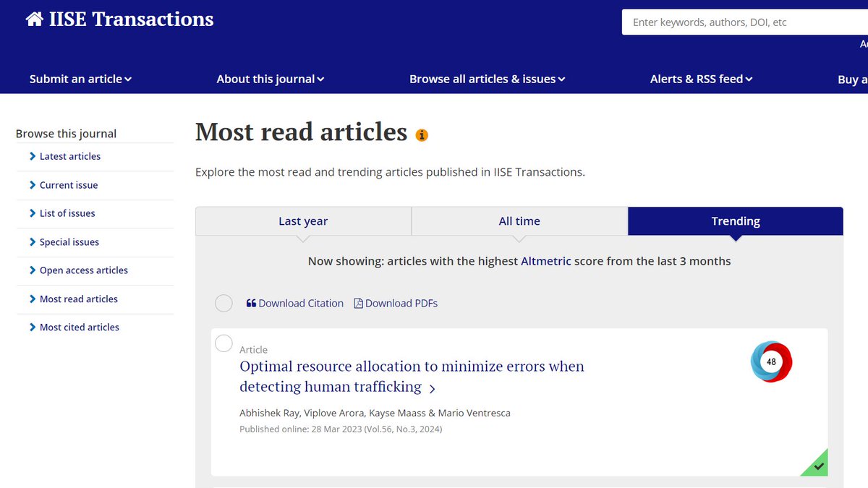Open List of issues in the sidebar
This screenshot has width=868, height=488.
(x=67, y=213)
